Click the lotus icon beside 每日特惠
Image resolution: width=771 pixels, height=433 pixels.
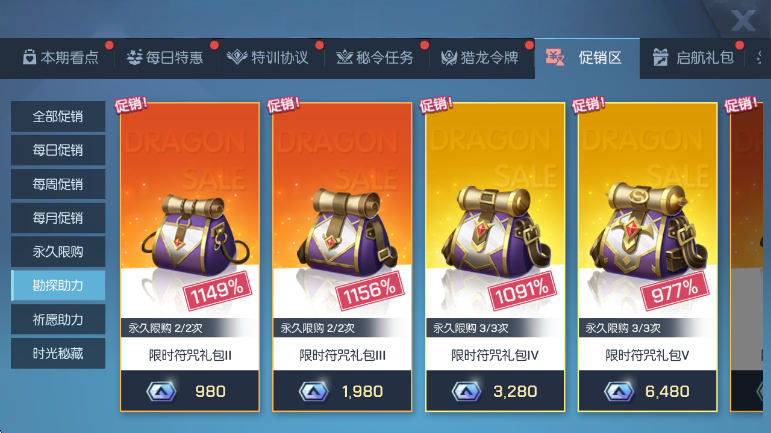coord(134,58)
